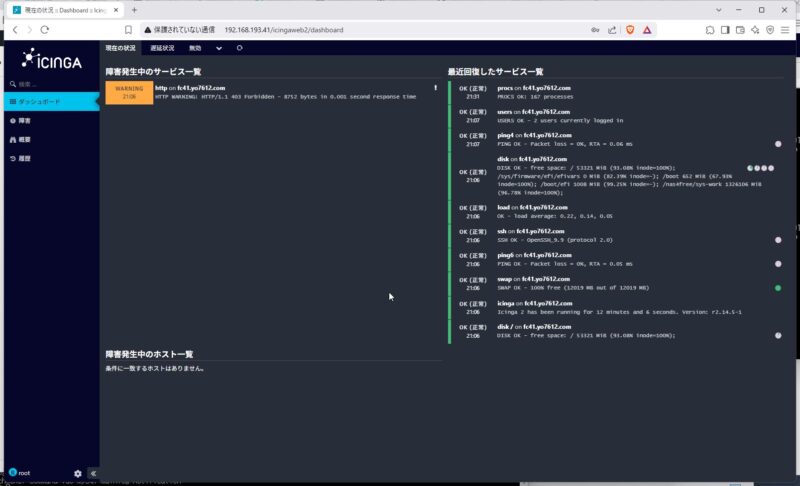Image resolution: width=800 pixels, height=486 pixels.
Task: Click the dashboard refresh circle icon
Action: [x=239, y=48]
